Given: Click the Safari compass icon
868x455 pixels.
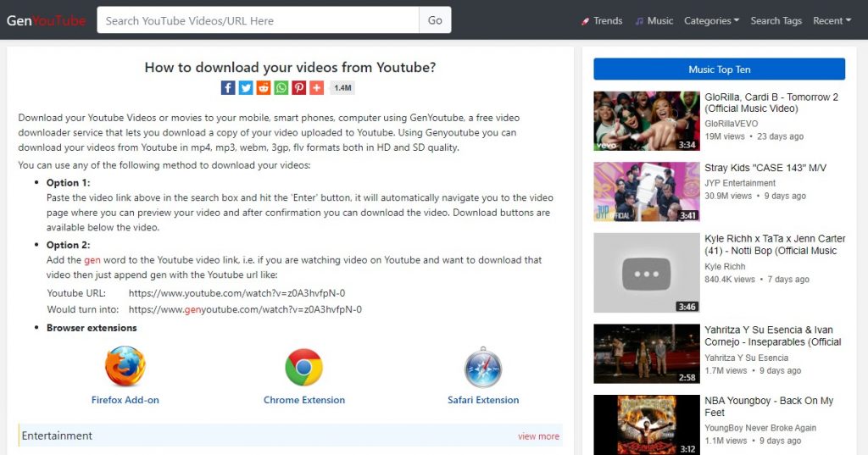Looking at the screenshot, I should (483, 368).
